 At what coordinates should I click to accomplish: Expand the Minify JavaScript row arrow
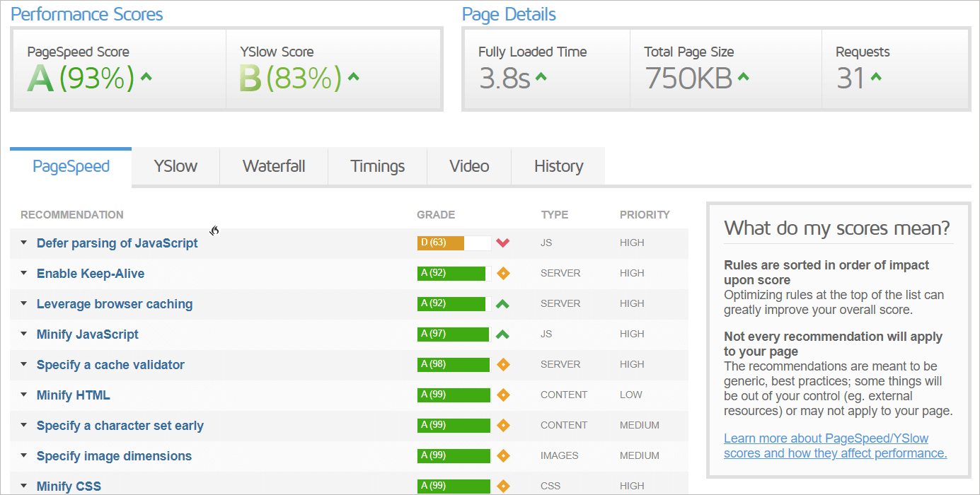tap(23, 334)
